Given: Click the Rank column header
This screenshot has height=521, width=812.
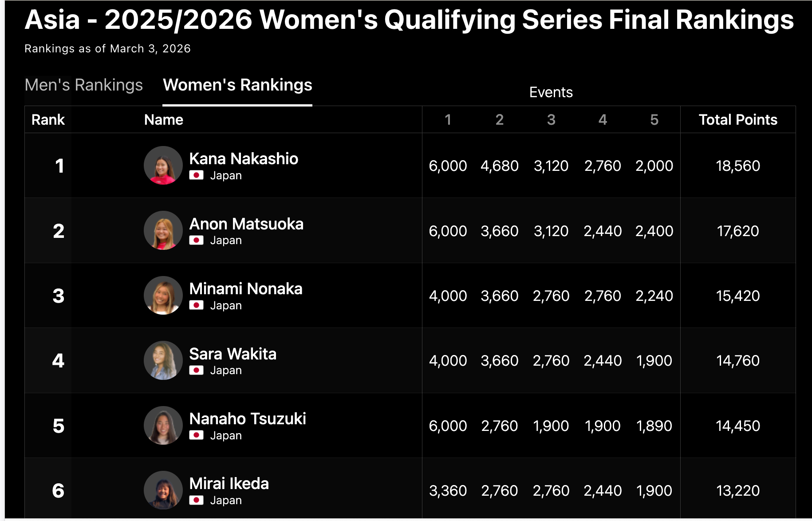Looking at the screenshot, I should (x=48, y=119).
